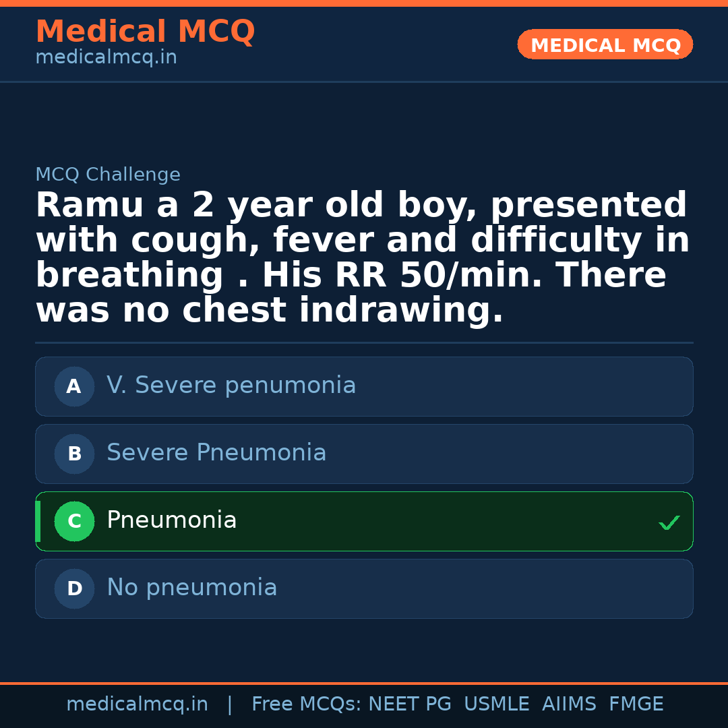
Task: Click the MCQ Challenge label
Action: (x=108, y=175)
